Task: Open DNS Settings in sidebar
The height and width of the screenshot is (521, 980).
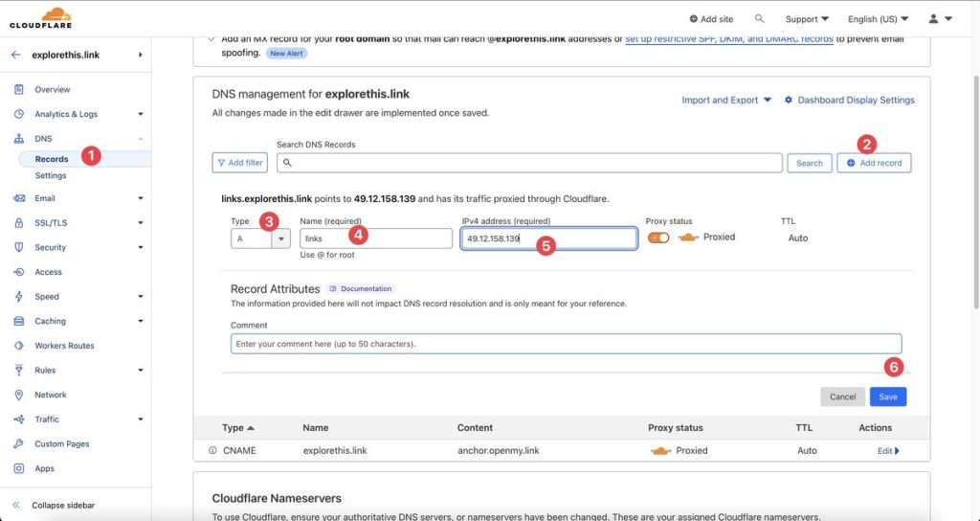Action: coord(51,176)
